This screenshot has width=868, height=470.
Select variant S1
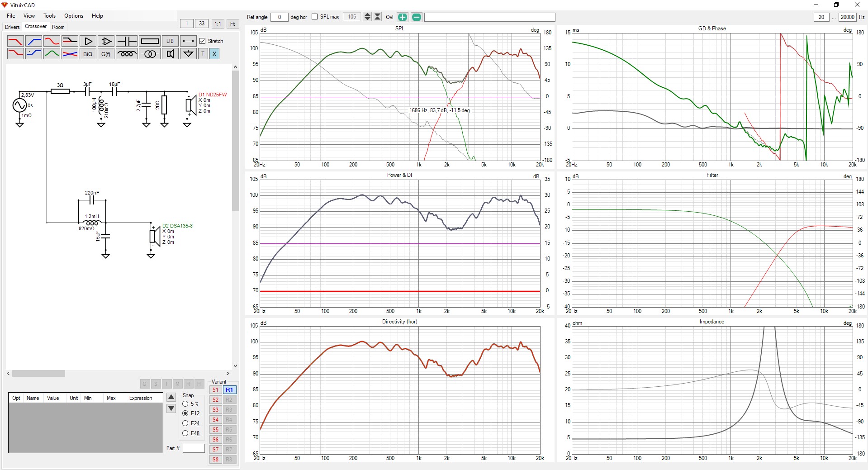(x=216, y=390)
